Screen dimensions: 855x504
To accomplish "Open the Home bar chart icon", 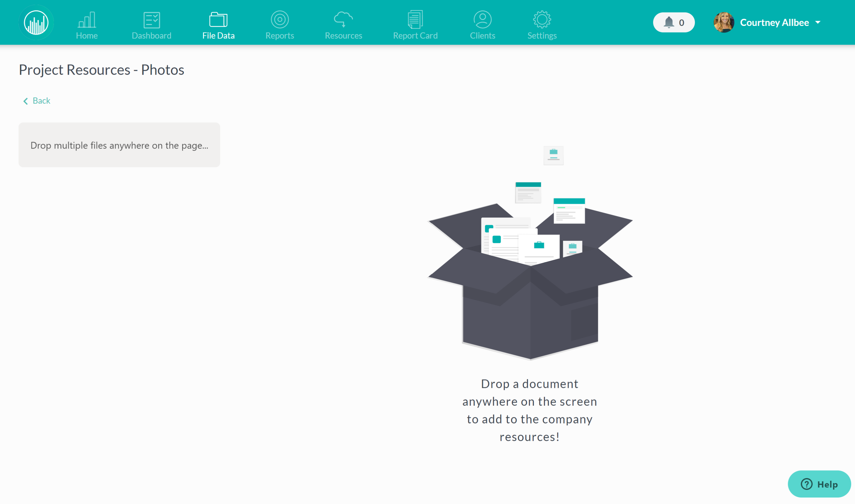I will (x=87, y=20).
